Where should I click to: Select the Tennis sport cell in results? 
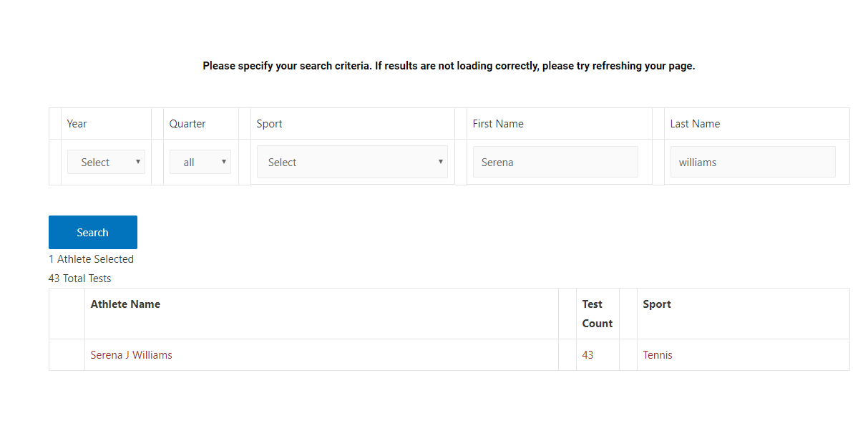pyautogui.click(x=658, y=355)
